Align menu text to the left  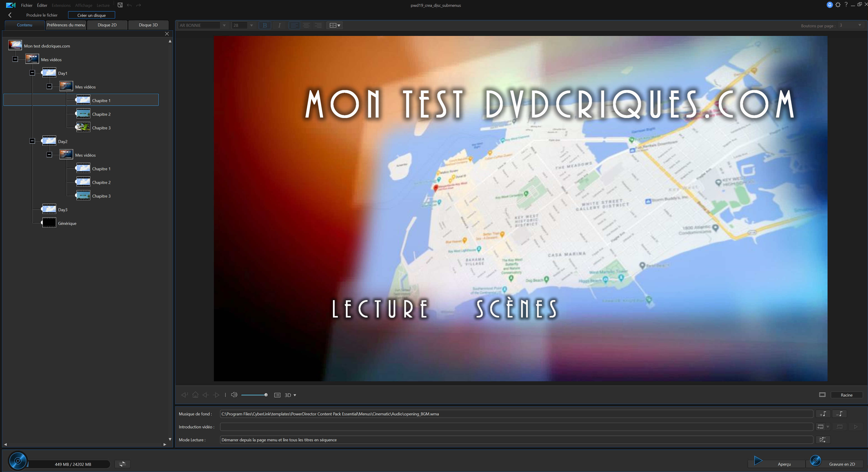[x=294, y=25]
